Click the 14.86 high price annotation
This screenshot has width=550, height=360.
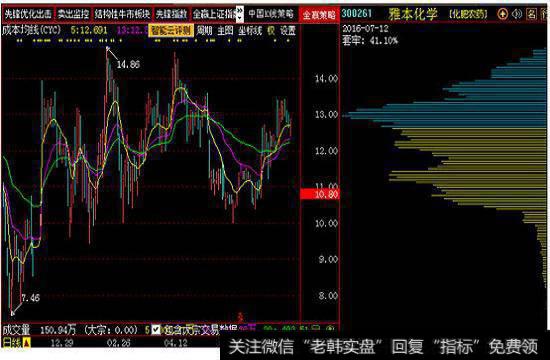click(x=128, y=64)
